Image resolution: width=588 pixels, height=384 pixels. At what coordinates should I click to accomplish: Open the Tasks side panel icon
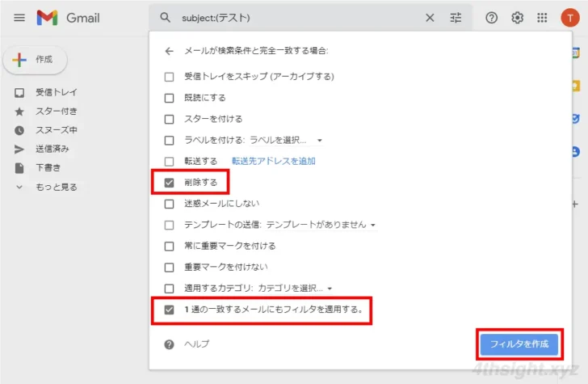pyautogui.click(x=576, y=119)
